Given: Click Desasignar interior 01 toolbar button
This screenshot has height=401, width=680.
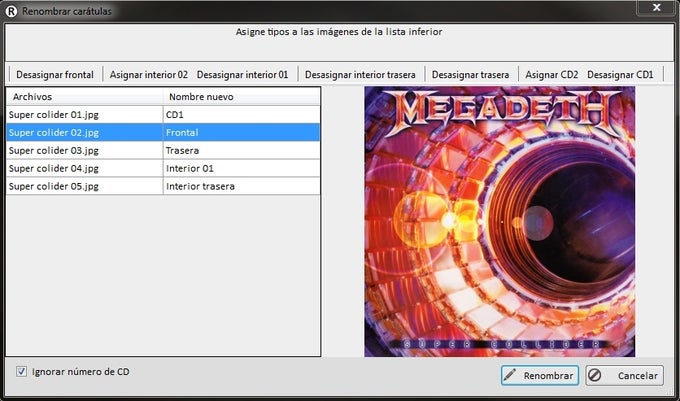Looking at the screenshot, I should click(242, 75).
